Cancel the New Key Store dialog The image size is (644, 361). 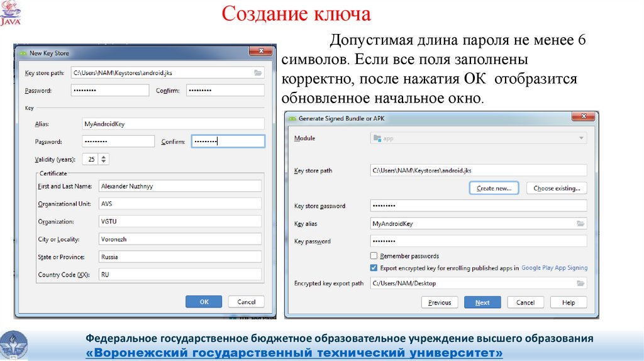247,302
